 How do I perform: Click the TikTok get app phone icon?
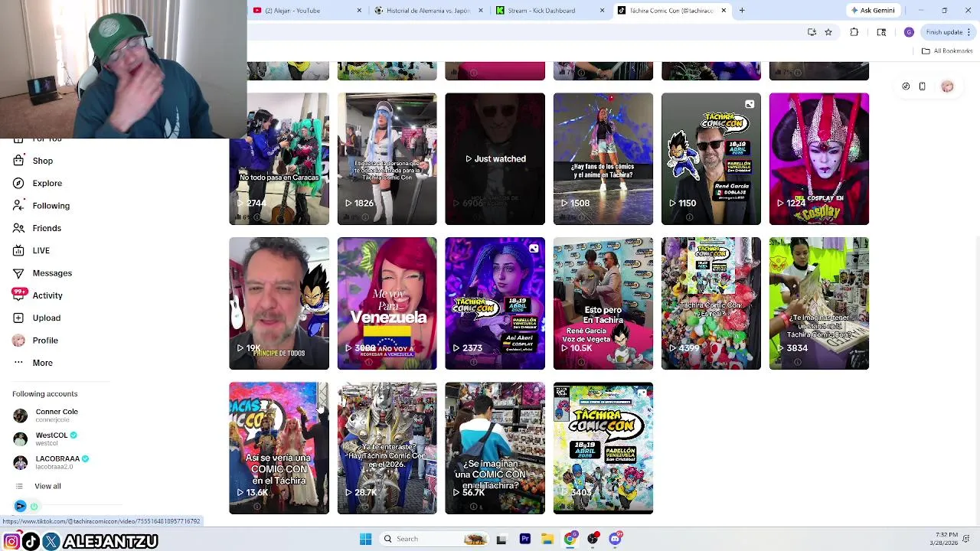click(923, 86)
